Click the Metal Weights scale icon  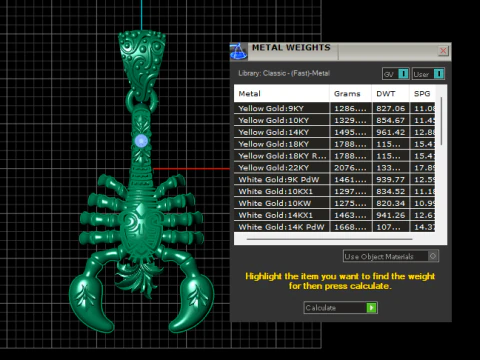point(238,51)
